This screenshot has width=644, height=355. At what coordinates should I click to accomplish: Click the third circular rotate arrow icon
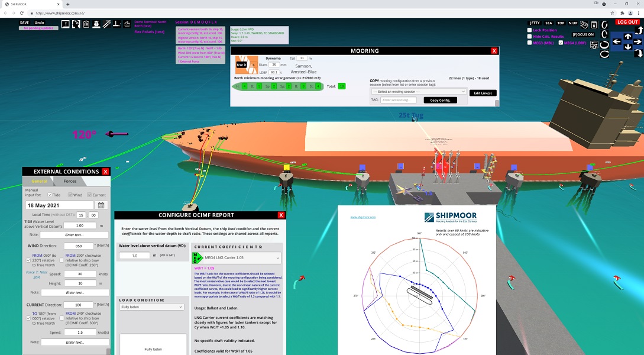[604, 45]
